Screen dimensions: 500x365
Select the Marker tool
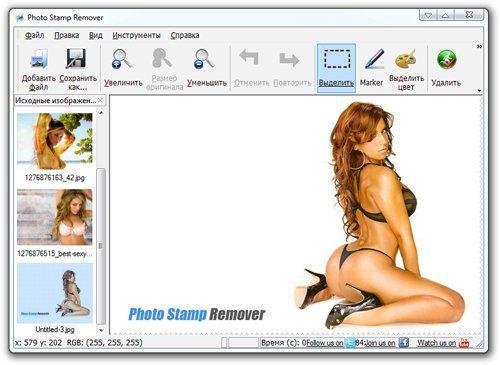pos(374,59)
